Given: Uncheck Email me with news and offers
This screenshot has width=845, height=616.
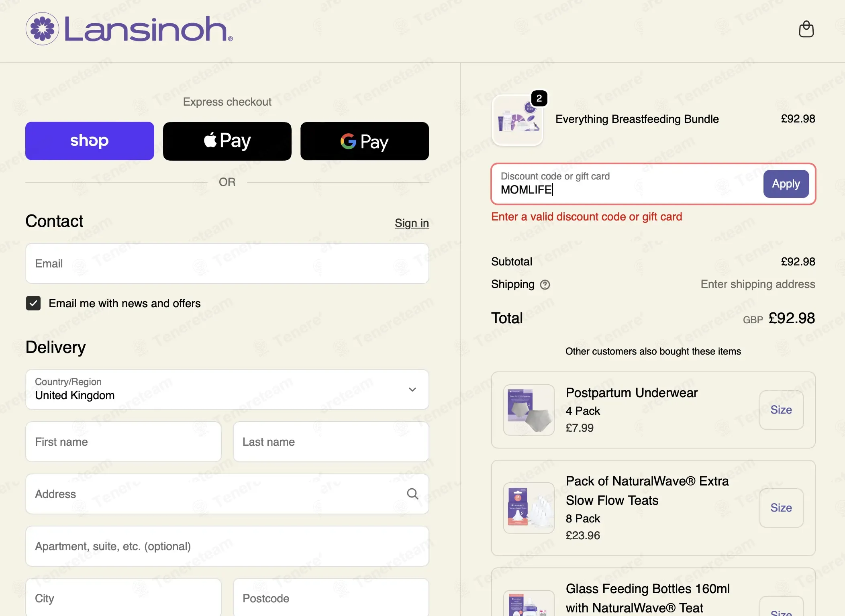Looking at the screenshot, I should 33,303.
